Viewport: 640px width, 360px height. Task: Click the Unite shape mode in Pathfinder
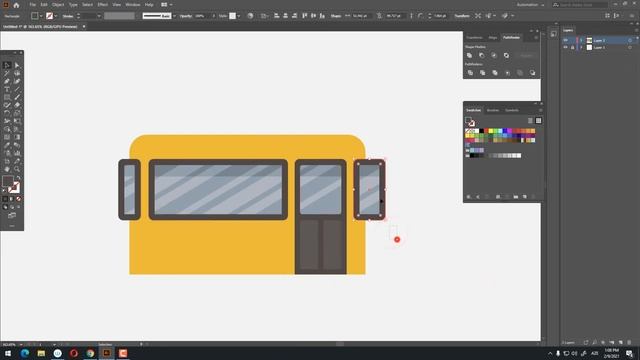point(469,55)
